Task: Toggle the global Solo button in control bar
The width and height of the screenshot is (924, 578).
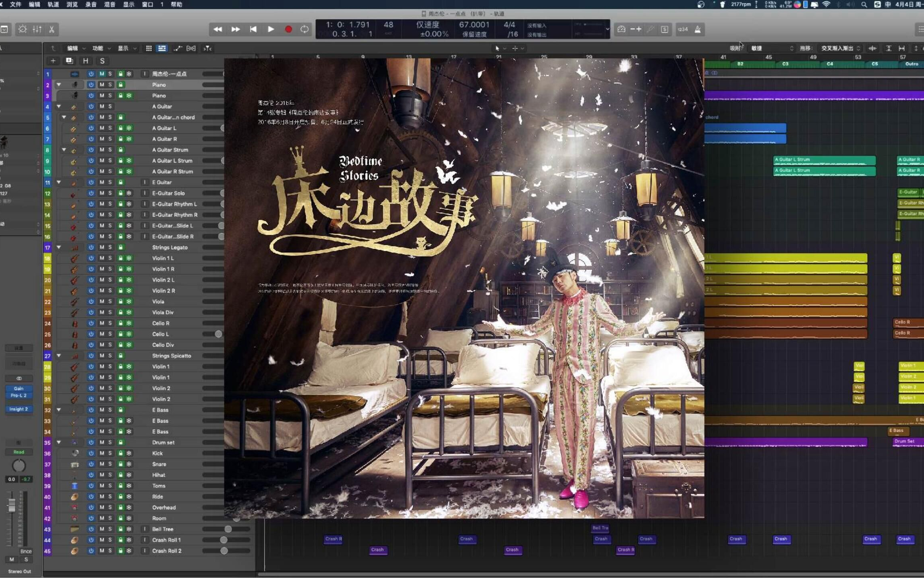Action: (x=665, y=29)
